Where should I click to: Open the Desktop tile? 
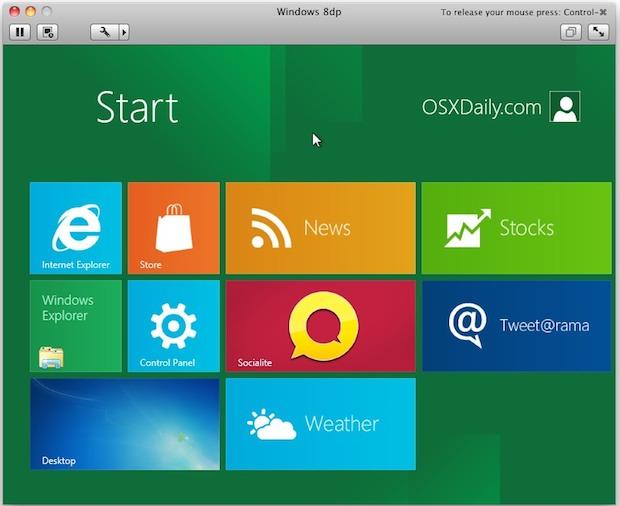click(125, 424)
